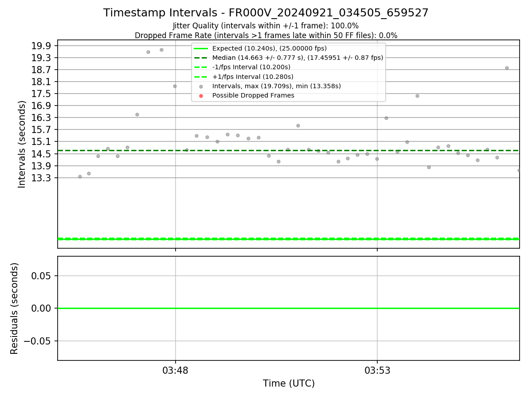The height and width of the screenshot is (399, 532).
Task: Click the highest interval data point near 19.7 seconds
Action: [161, 50]
